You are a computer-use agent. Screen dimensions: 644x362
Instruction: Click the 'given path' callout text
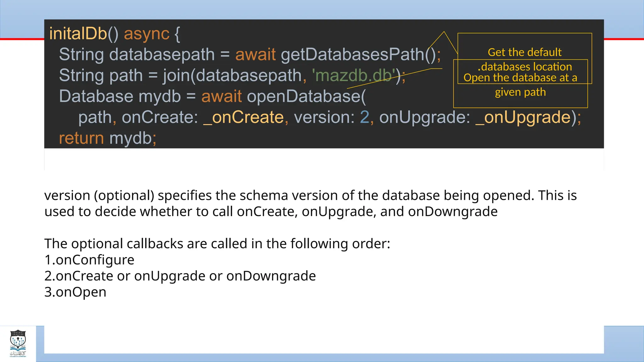[x=520, y=92]
